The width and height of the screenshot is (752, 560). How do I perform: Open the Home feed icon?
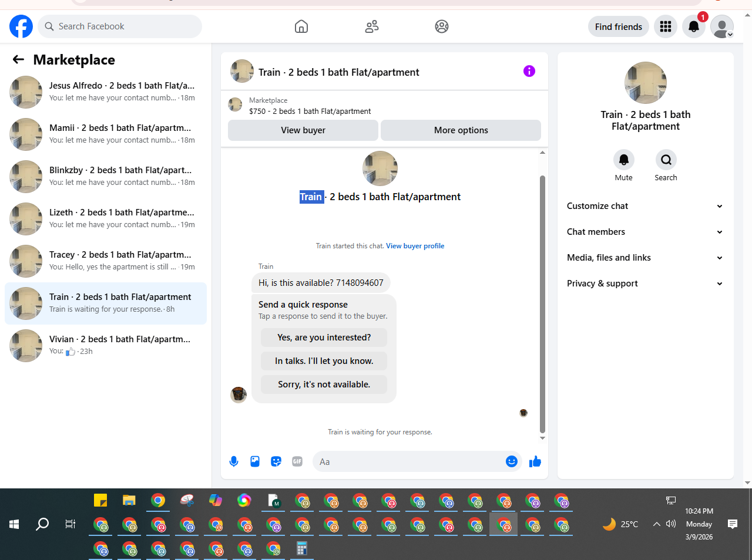click(301, 26)
